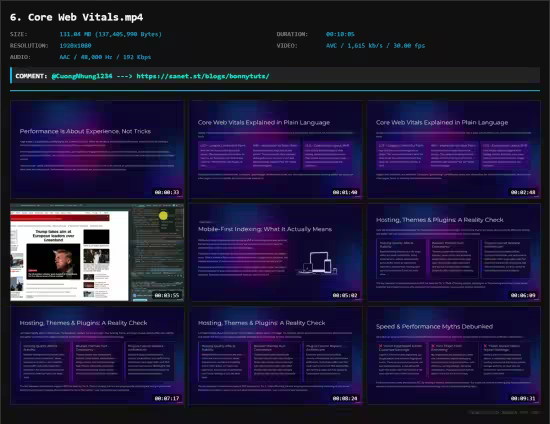This screenshot has height=424, width=550.
Task: Open thumbnail at timestamp 00:07:17
Action: [x=97, y=355]
